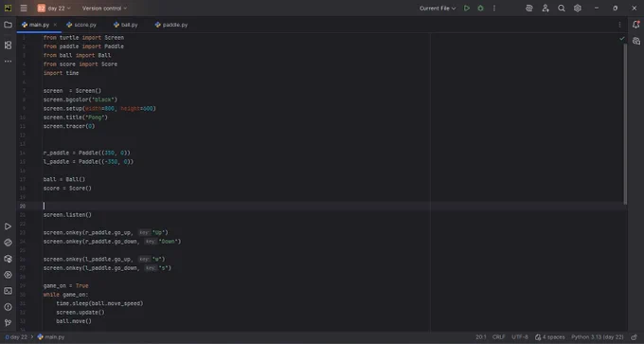Click the screen.listen() line
Screen dimensions: 644x344
tap(67, 215)
